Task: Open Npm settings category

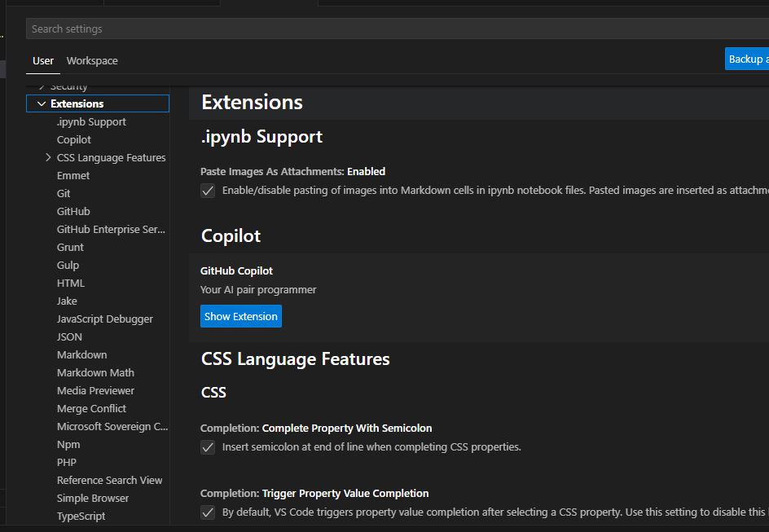Action: click(x=68, y=445)
